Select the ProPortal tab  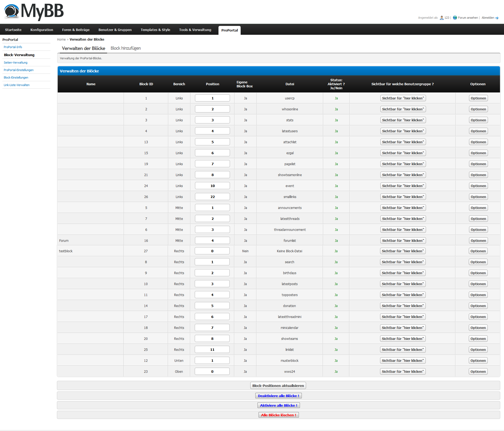coord(229,30)
